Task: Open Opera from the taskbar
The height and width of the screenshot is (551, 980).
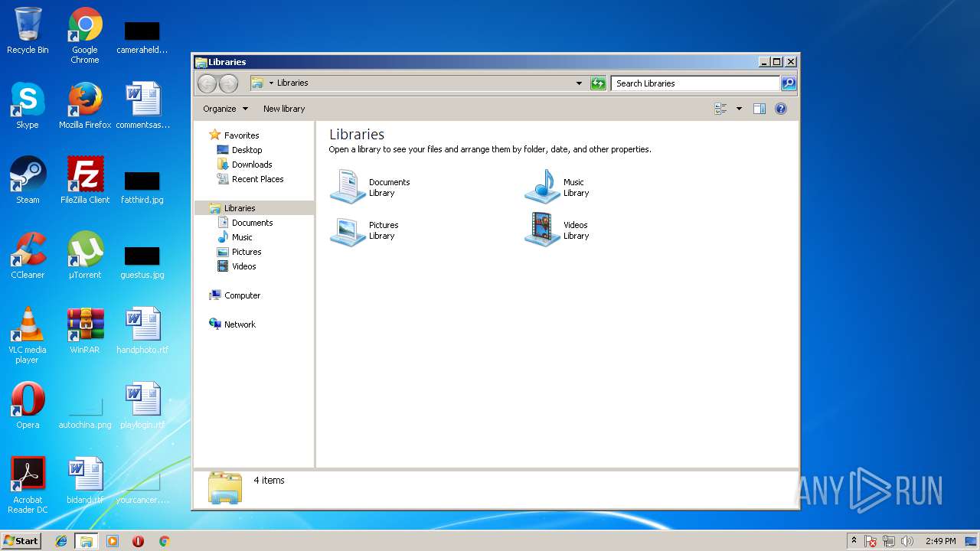Action: tap(139, 541)
